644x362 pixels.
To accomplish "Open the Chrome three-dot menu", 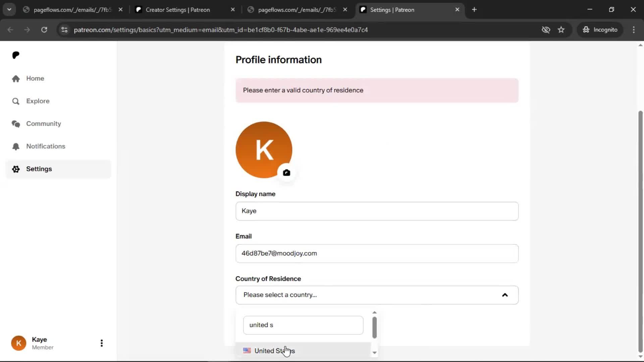I will pyautogui.click(x=634, y=30).
